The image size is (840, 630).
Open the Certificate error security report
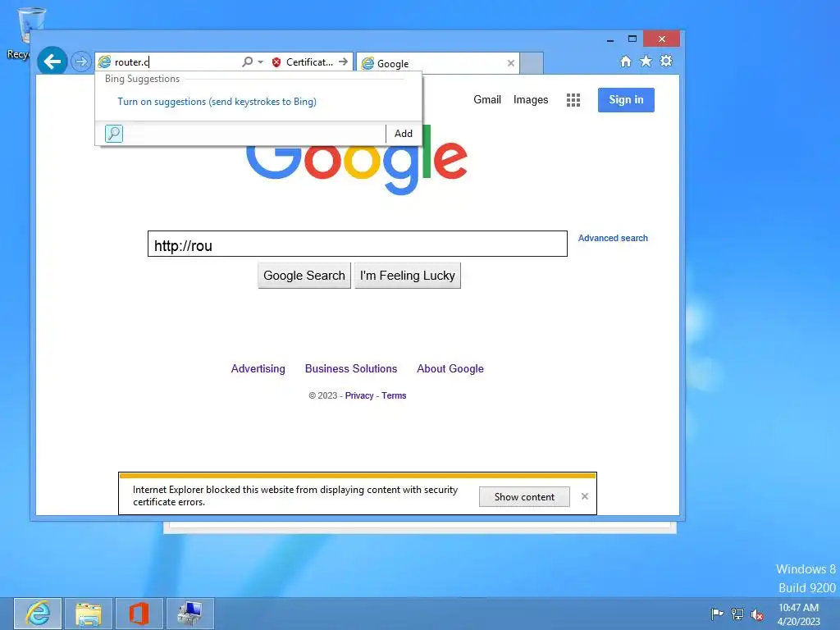tap(303, 62)
